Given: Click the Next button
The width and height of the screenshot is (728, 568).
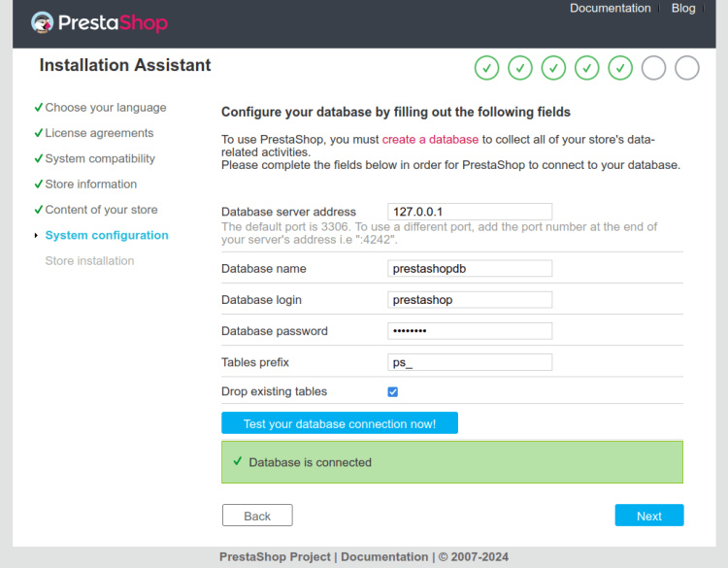Looking at the screenshot, I should coord(648,516).
